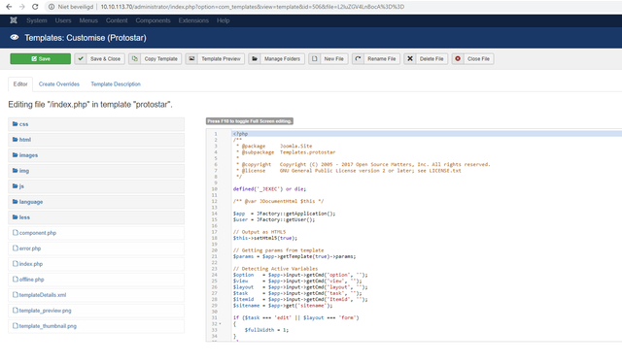The image size is (622, 364).
Task: Switch to the Editor tab
Action: (x=20, y=84)
